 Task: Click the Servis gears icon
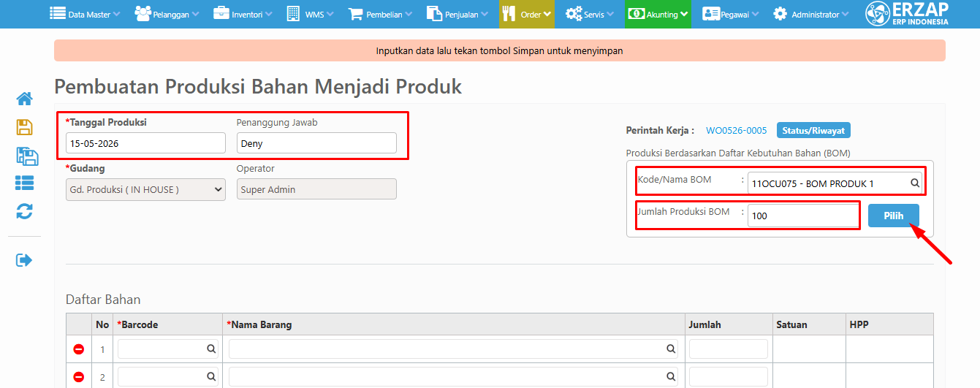pos(574,13)
